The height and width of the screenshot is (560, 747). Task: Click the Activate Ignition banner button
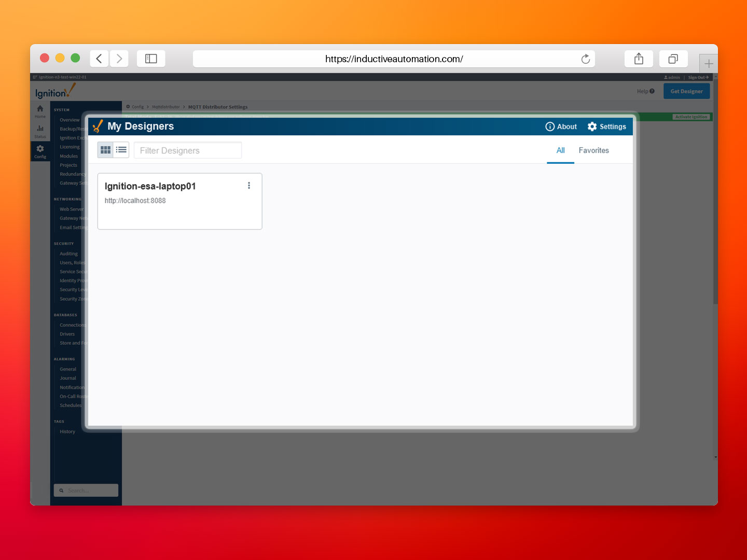pyautogui.click(x=691, y=117)
